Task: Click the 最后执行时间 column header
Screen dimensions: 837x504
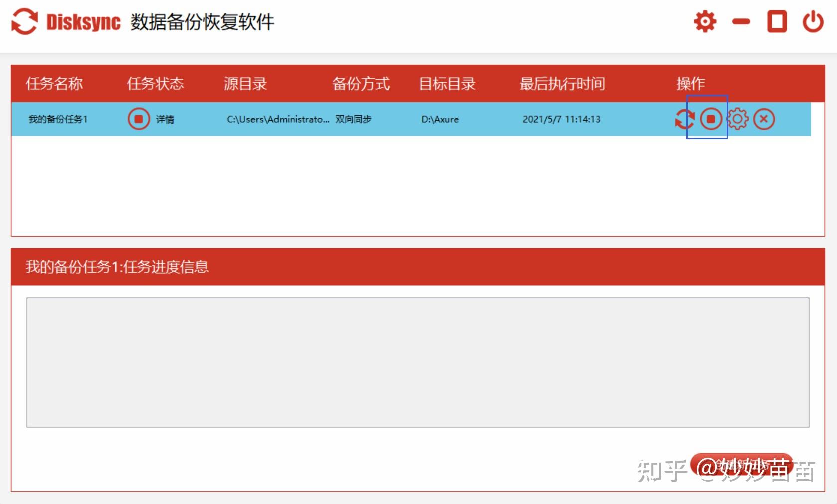Action: point(562,83)
